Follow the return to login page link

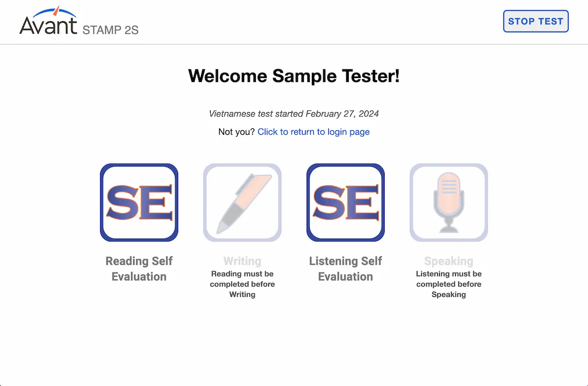313,132
